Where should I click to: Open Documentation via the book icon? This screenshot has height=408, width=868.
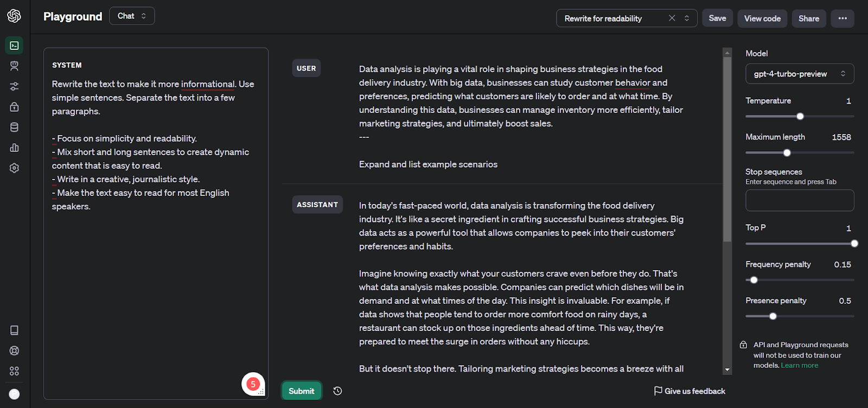point(15,330)
